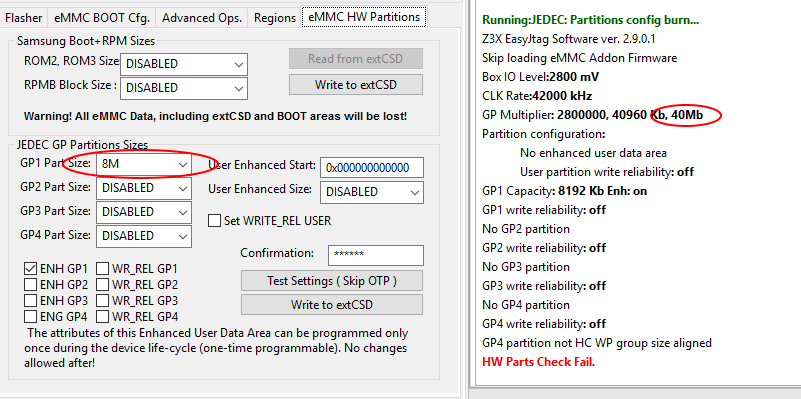
Task: Enable the ENH GP2 checkbox
Action: [31, 284]
